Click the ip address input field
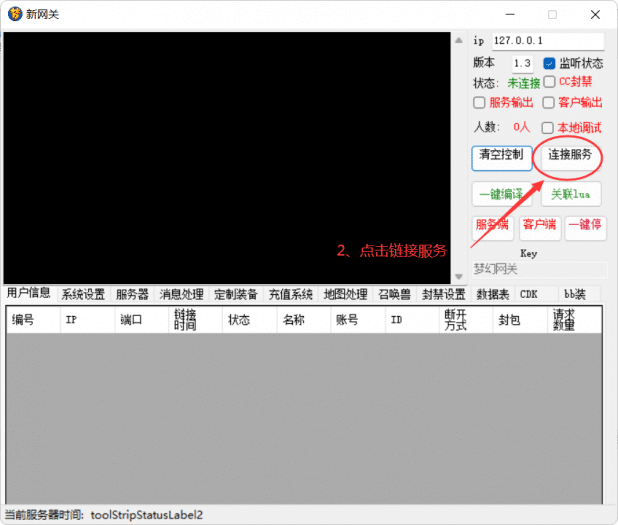The height and width of the screenshot is (525, 618). [x=548, y=41]
